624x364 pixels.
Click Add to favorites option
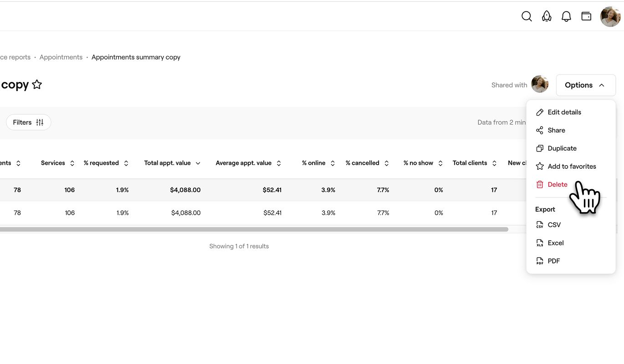[571, 167]
